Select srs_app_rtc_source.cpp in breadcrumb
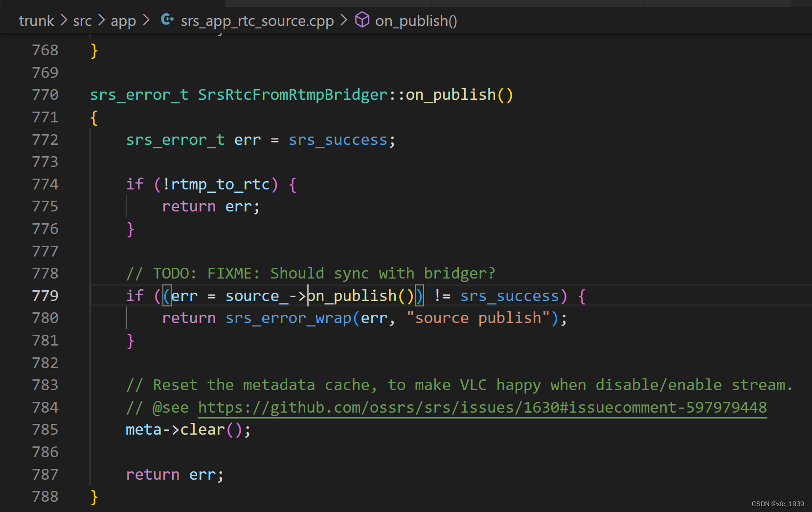 click(257, 21)
